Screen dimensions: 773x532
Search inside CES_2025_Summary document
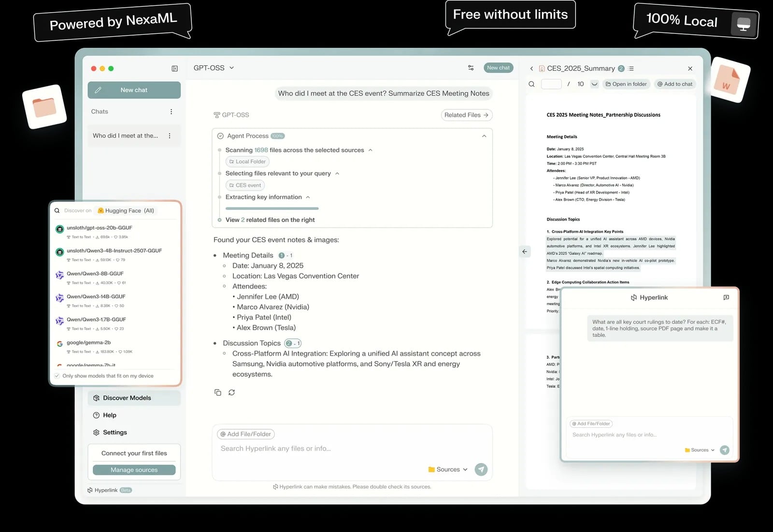[531, 84]
